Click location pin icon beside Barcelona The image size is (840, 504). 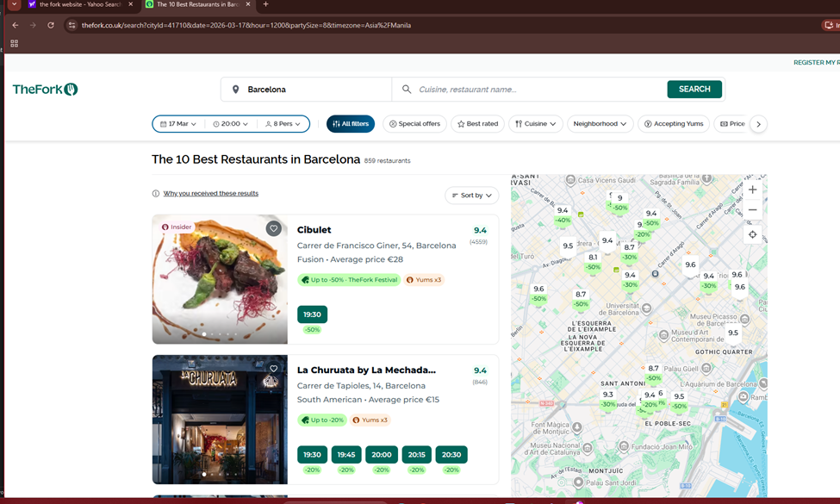point(236,90)
